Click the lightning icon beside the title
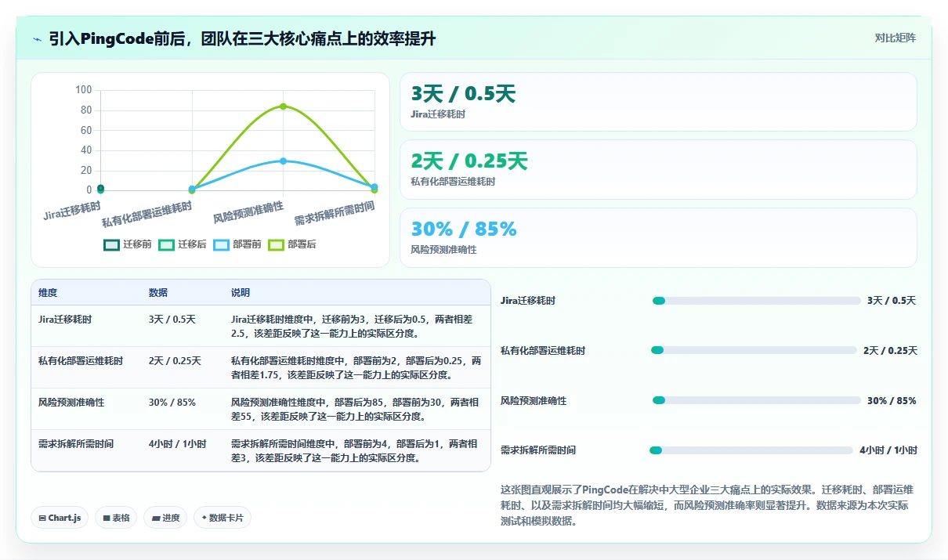The height and width of the screenshot is (560, 948). click(38, 38)
